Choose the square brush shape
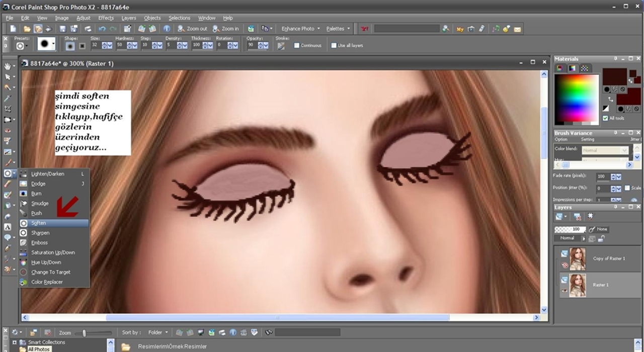Viewport: 644px width, 352px height. (x=82, y=46)
